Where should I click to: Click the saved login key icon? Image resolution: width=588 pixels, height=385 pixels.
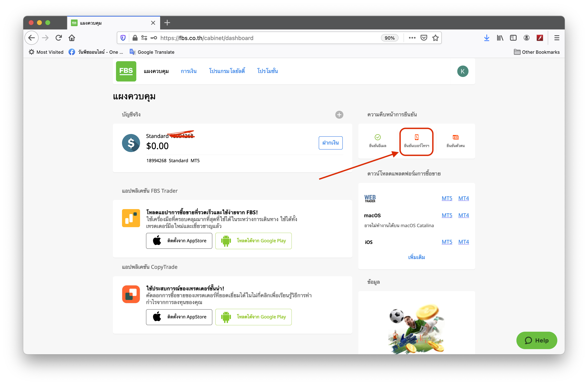point(154,38)
